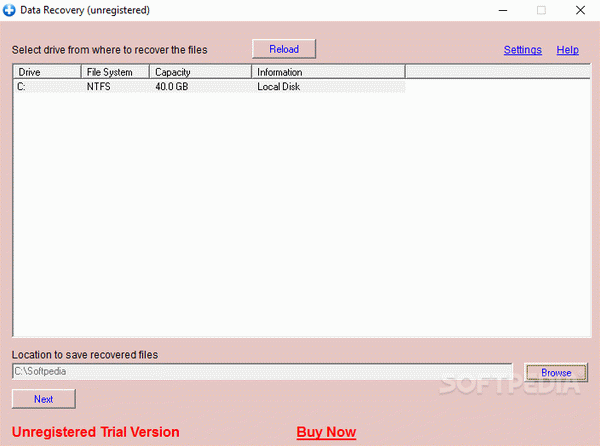This screenshot has height=446, width=600.
Task: Minimize the Data Recovery window
Action: 503,10
